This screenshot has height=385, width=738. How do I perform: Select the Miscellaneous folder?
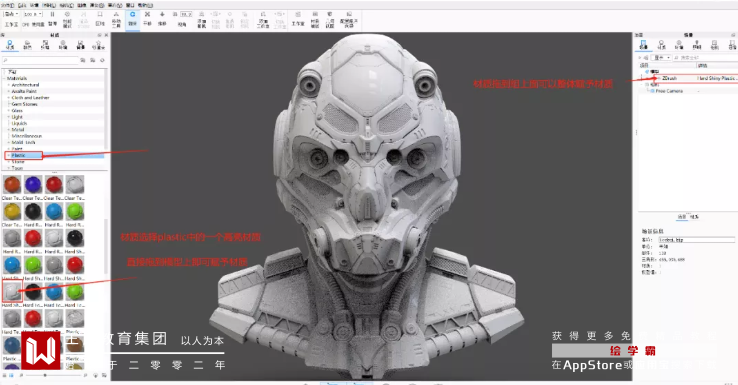point(26,136)
